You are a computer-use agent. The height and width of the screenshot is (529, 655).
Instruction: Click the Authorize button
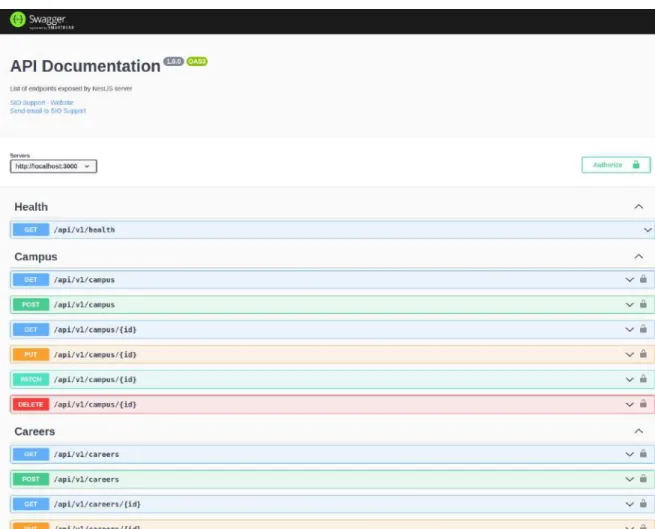pos(616,165)
